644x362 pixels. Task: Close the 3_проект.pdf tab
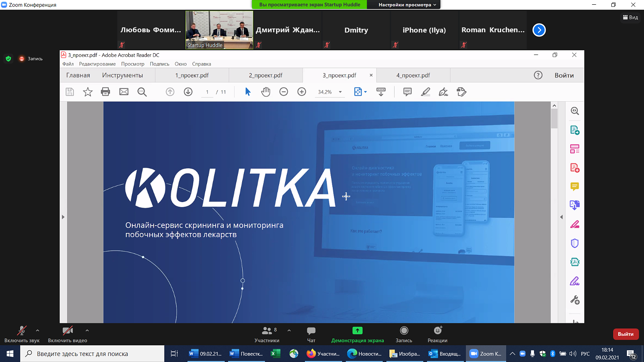pos(371,75)
